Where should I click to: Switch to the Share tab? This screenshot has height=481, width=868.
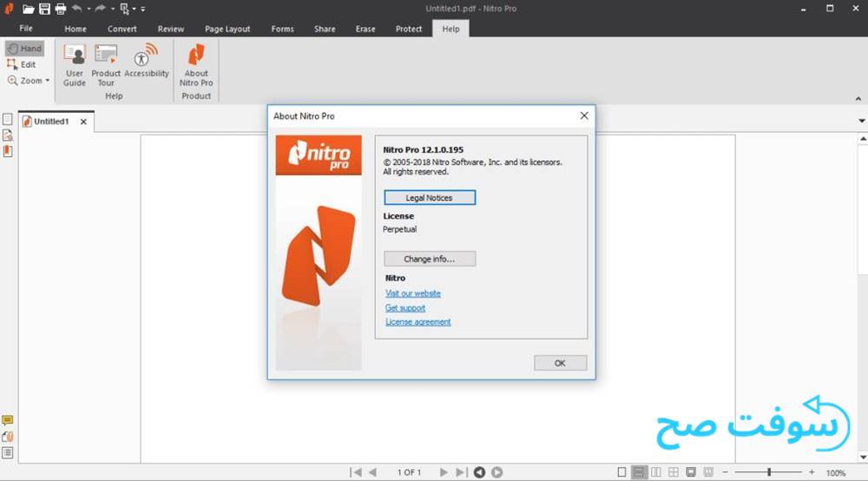pos(325,29)
